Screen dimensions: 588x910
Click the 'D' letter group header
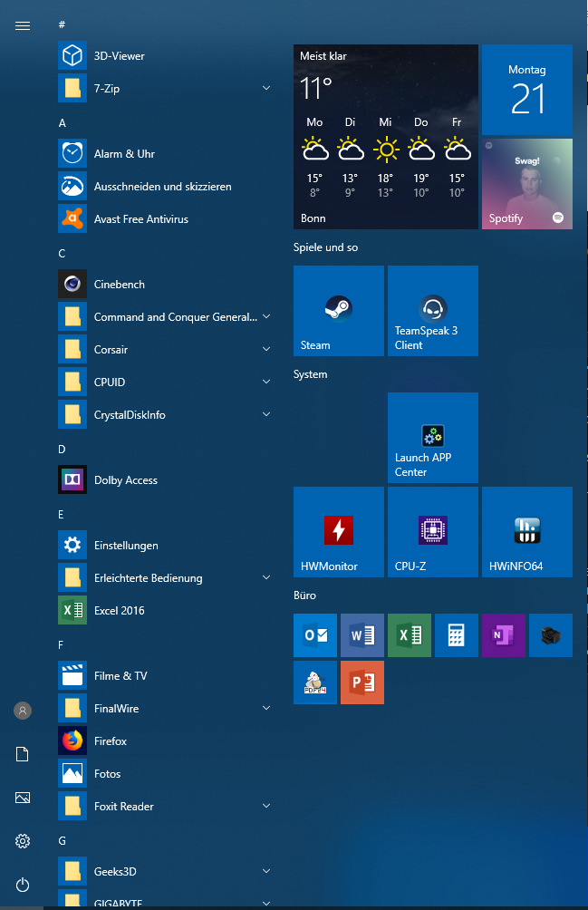point(62,450)
